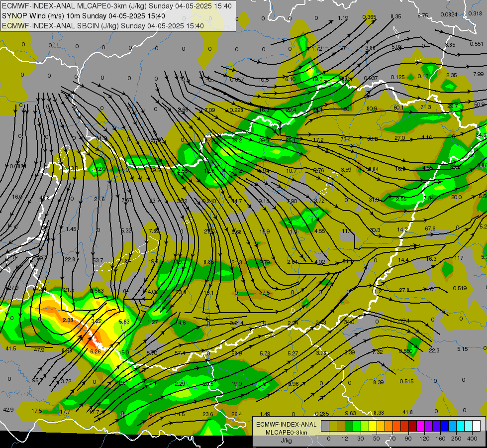Viewport: 487px width, 448px height.
Task: Click the map value 9.63
Action: (350, 413)
